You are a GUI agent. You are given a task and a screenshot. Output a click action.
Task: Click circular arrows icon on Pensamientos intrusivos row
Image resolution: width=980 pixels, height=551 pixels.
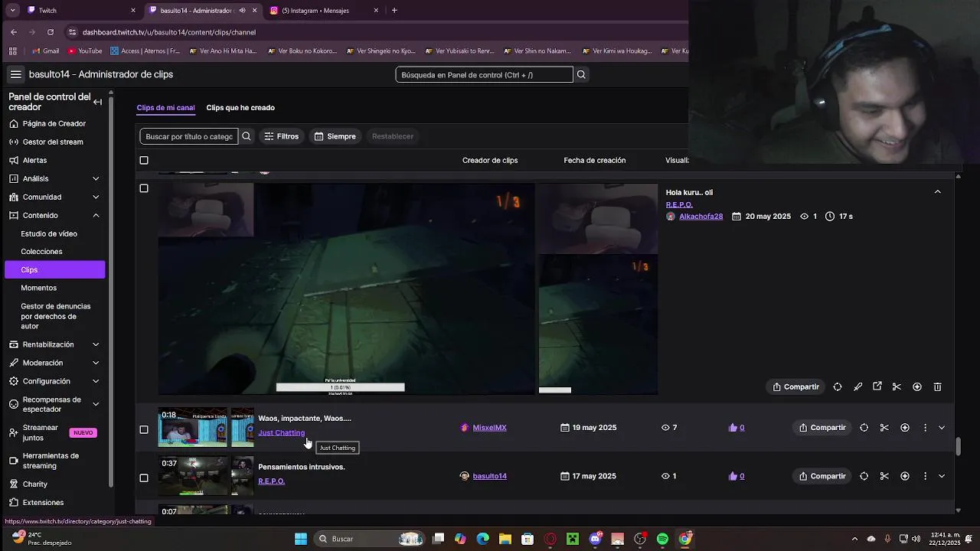(x=864, y=476)
